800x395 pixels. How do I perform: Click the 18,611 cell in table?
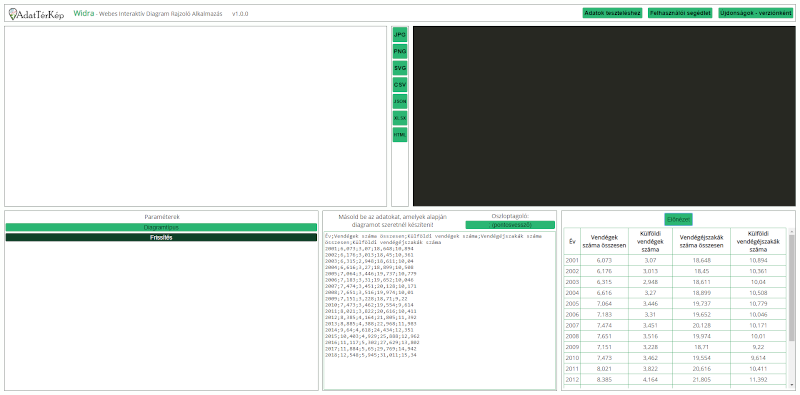coord(702,282)
